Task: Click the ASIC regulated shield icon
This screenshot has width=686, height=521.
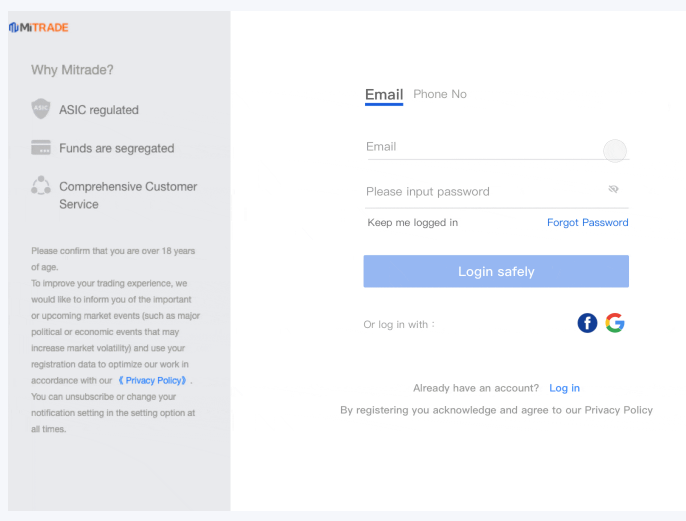Action: tap(41, 109)
